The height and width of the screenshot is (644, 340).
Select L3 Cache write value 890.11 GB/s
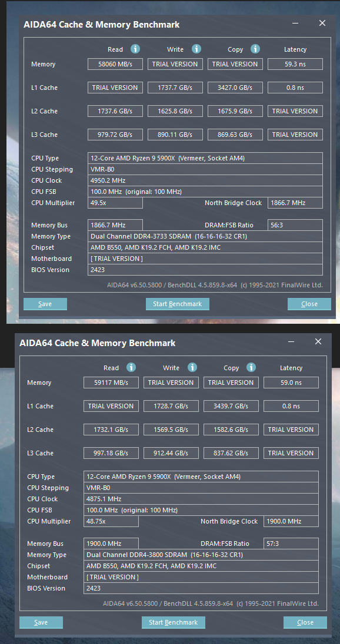pyautogui.click(x=175, y=135)
